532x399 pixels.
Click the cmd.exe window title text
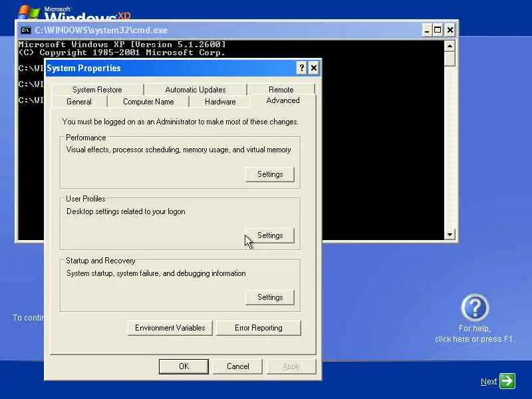pos(101,30)
